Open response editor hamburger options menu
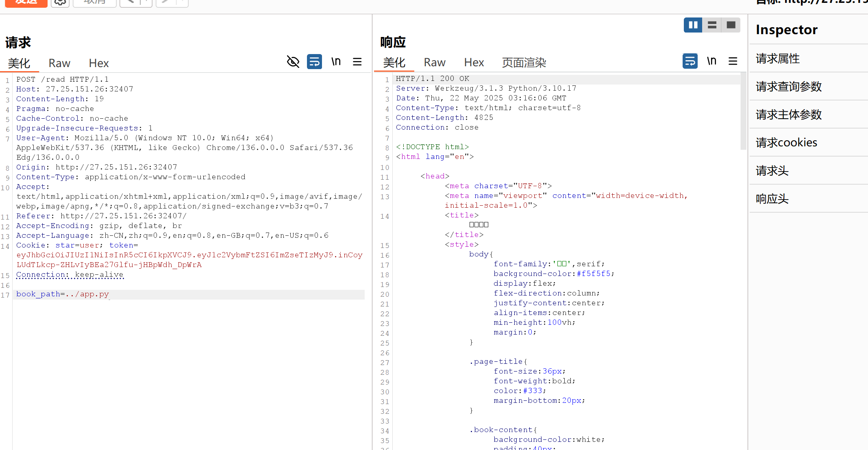 coord(733,61)
